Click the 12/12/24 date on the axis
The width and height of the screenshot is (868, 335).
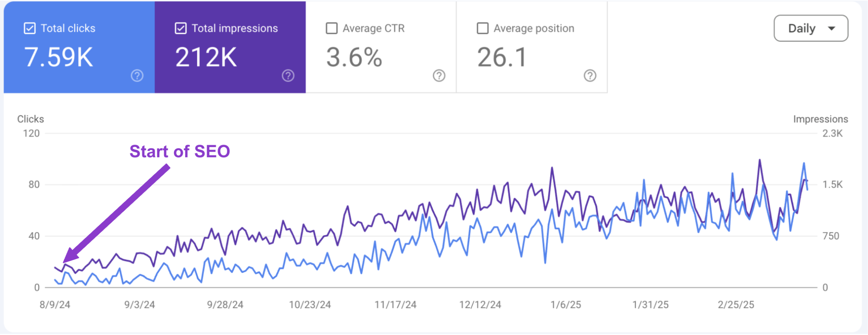(480, 305)
